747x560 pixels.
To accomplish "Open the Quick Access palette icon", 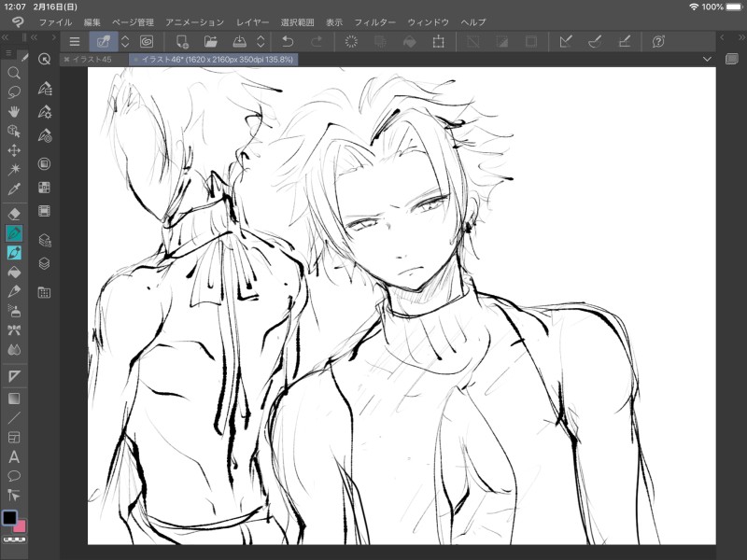I will click(x=44, y=59).
